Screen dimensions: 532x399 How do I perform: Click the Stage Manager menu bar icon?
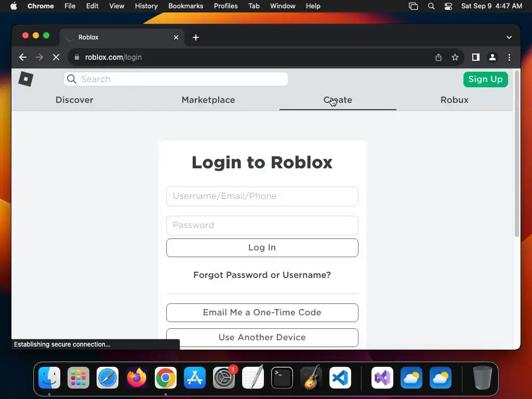click(413, 6)
